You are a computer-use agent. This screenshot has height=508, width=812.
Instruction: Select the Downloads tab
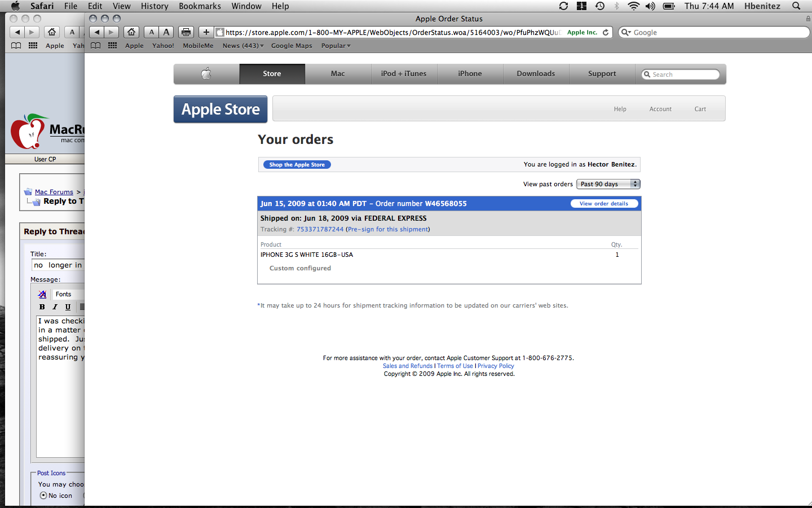[x=536, y=73]
